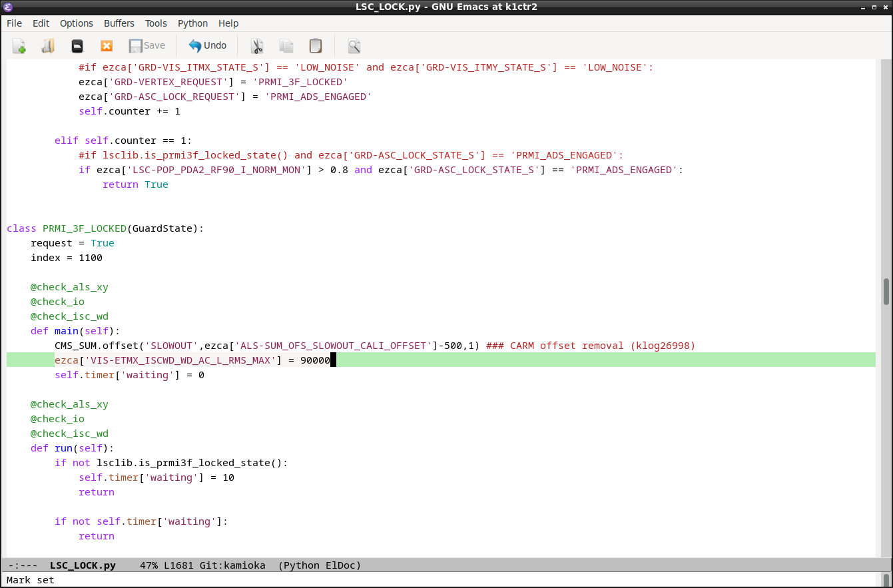Click the highlighted VIS-ETMX_ISCWD line
This screenshot has width=893, height=588.
[441, 360]
